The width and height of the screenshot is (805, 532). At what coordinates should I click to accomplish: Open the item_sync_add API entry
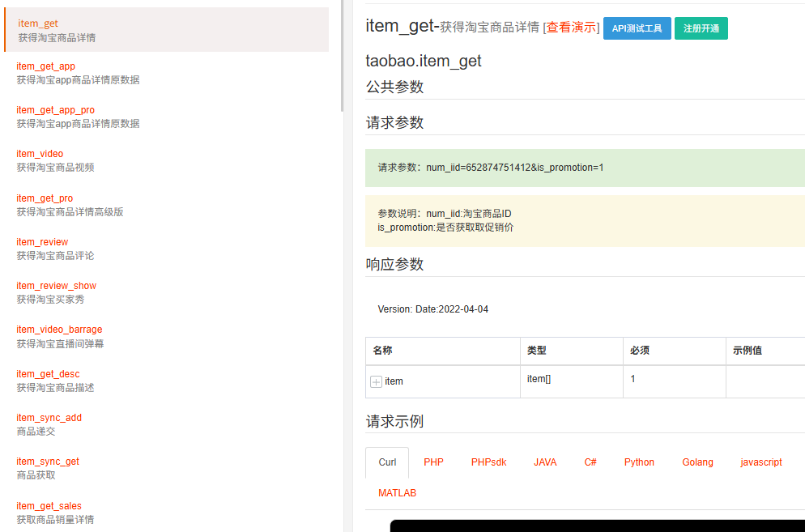tap(49, 418)
